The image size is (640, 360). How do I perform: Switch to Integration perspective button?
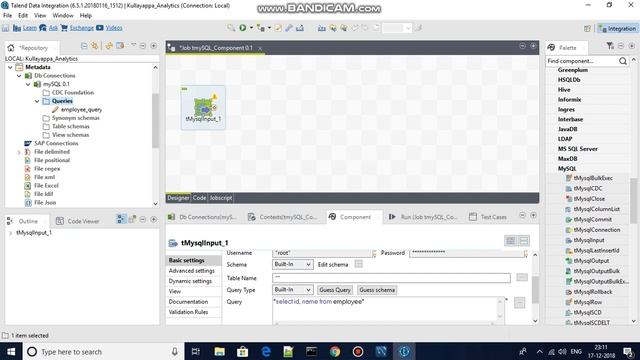(x=618, y=29)
